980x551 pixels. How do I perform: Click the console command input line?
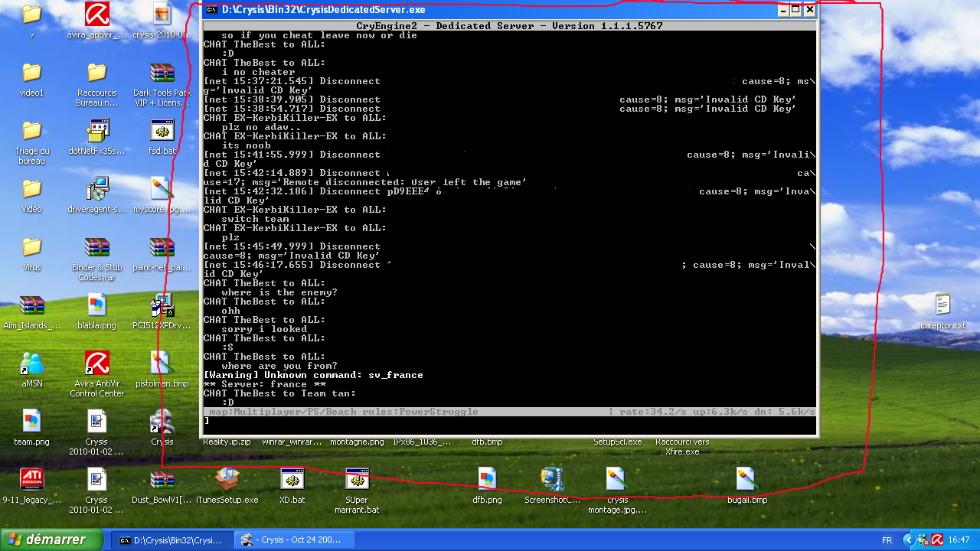[x=510, y=420]
